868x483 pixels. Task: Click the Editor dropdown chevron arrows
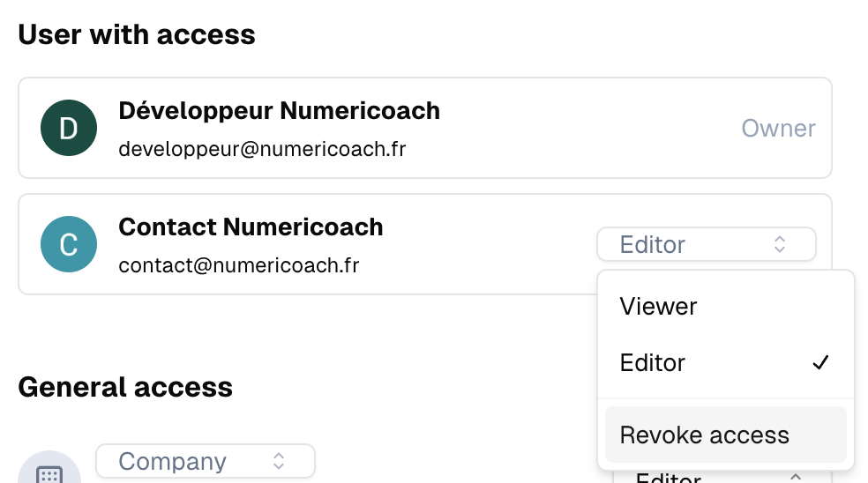point(780,244)
